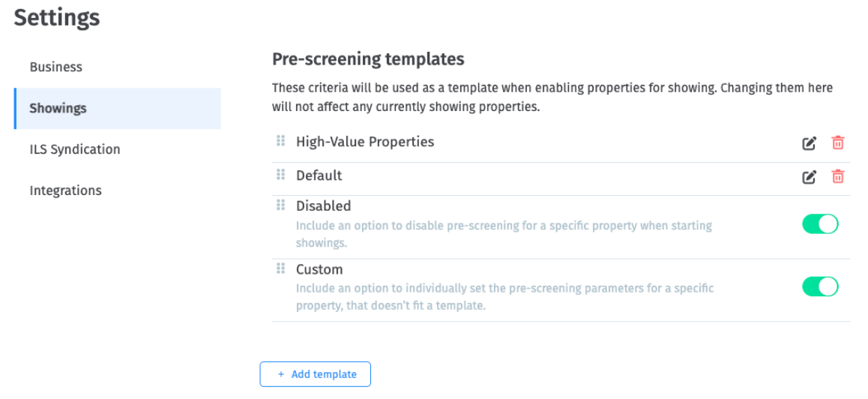
Task: Delete the High-Value Properties template
Action: pos(838,142)
